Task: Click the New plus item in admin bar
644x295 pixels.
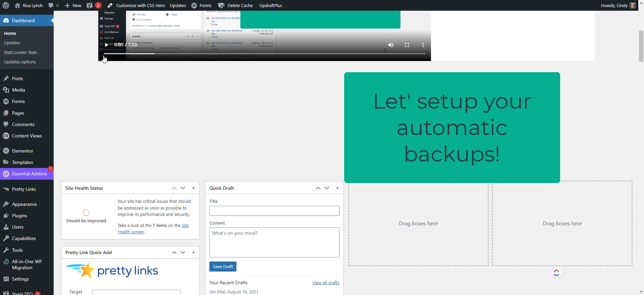Action: click(x=73, y=5)
